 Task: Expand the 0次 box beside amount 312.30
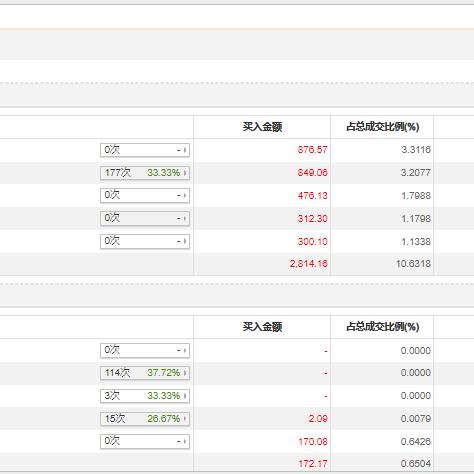click(x=145, y=218)
